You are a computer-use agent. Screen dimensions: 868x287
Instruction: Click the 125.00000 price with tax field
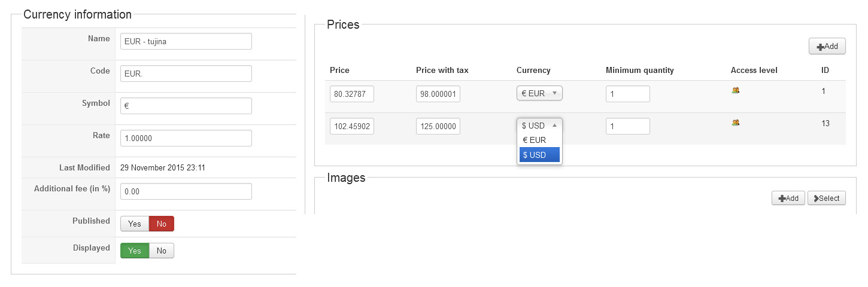438,126
